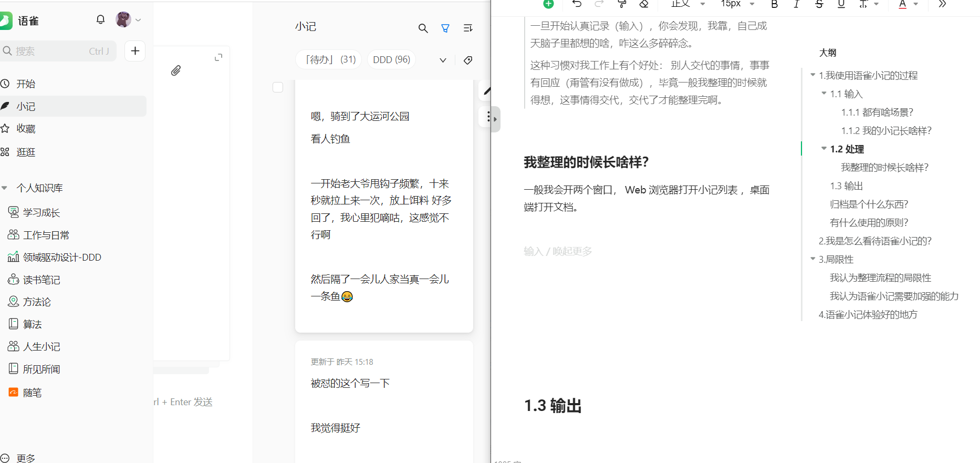Click the panel collapse handle arrow

coord(495,119)
